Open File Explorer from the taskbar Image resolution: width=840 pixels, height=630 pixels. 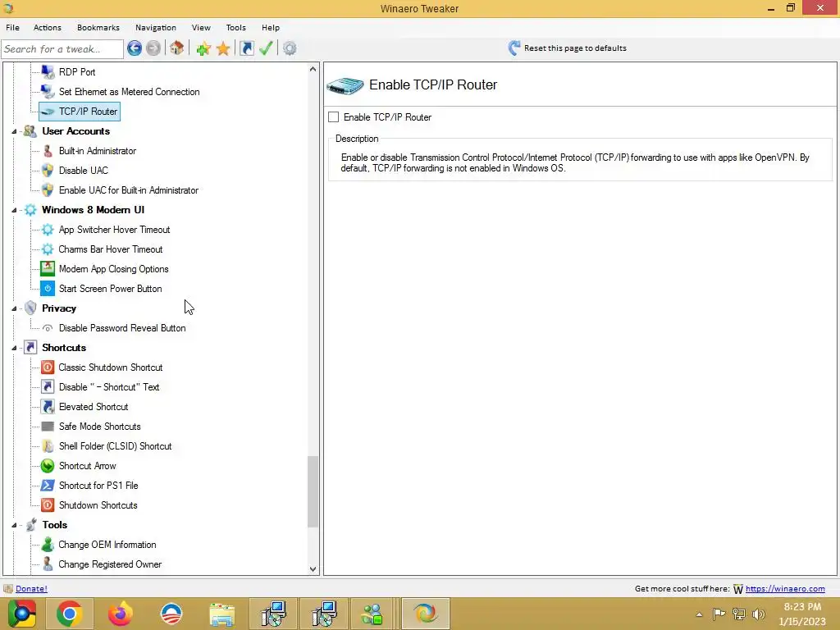tap(221, 614)
